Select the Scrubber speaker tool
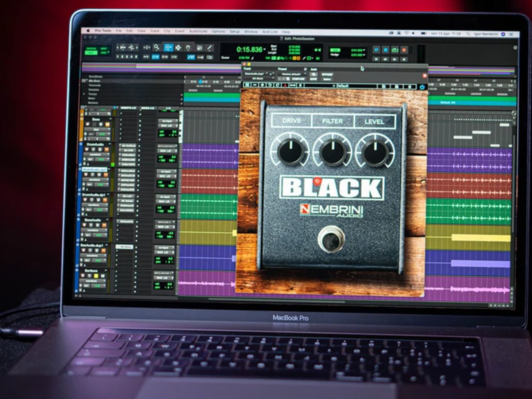 click(x=199, y=48)
